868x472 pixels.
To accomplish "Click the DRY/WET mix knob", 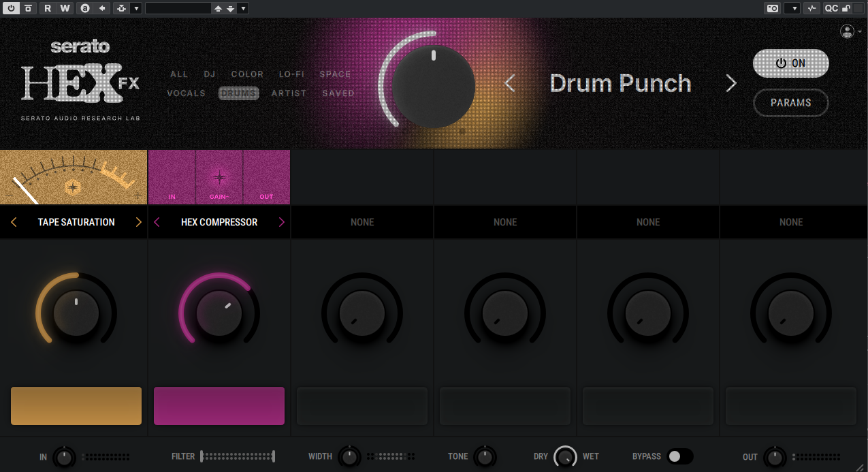I will point(566,457).
